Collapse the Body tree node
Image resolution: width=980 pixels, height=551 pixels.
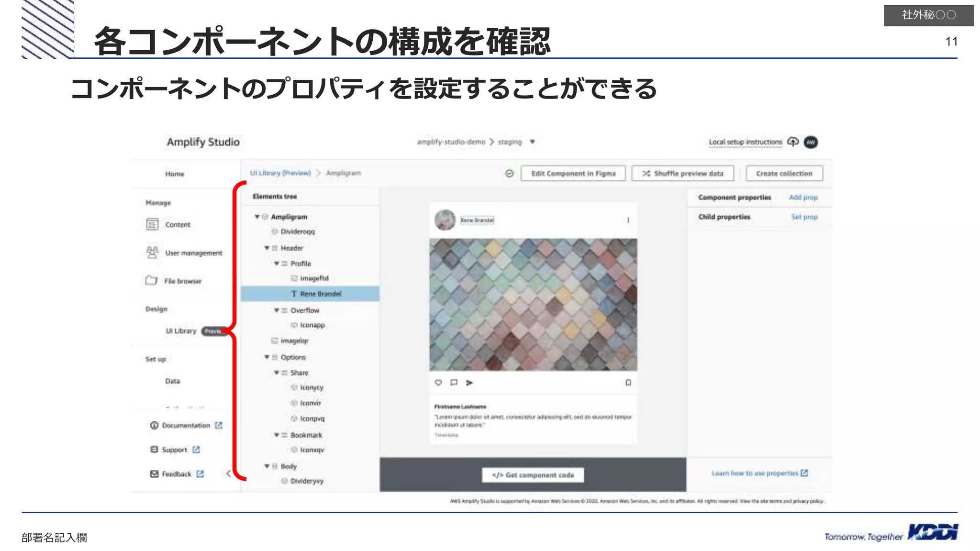coord(267,466)
